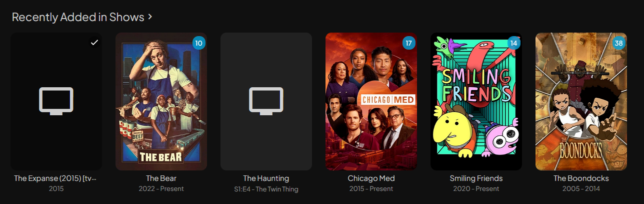
Task: Open The Bear poster thumbnail
Action: tap(161, 101)
